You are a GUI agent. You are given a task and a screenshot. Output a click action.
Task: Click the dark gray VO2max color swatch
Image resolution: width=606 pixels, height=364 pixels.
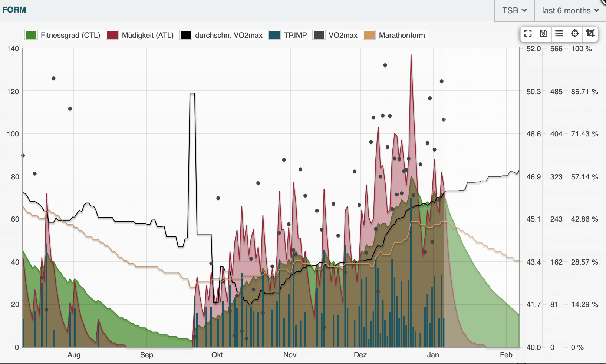pos(319,35)
